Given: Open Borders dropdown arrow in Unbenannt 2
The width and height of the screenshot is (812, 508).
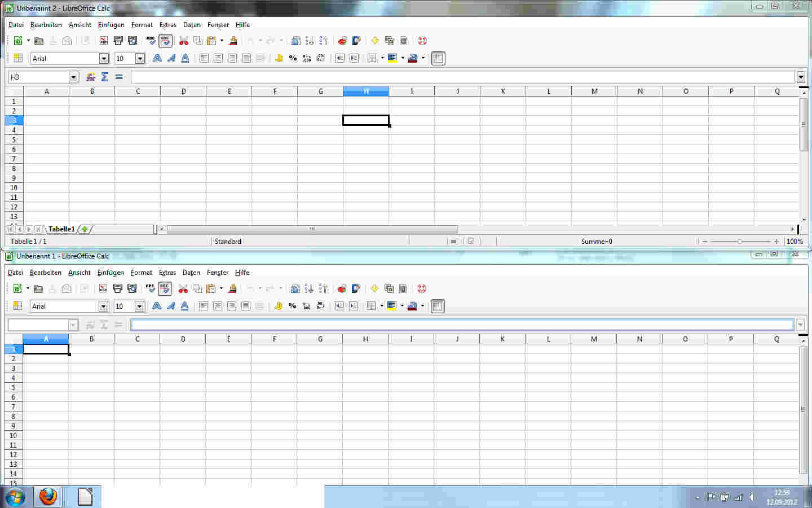Looking at the screenshot, I should pos(382,58).
